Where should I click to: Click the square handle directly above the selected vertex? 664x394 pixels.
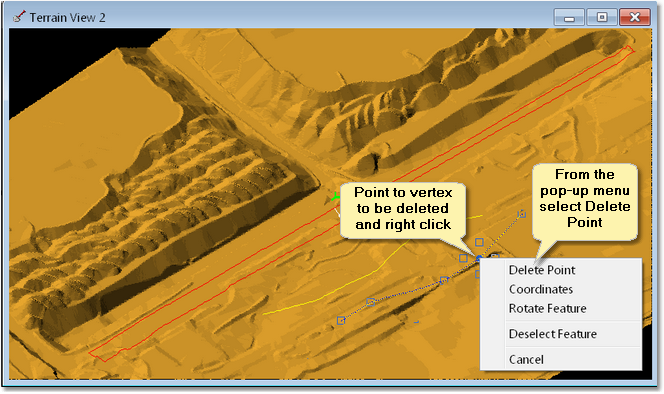[479, 242]
